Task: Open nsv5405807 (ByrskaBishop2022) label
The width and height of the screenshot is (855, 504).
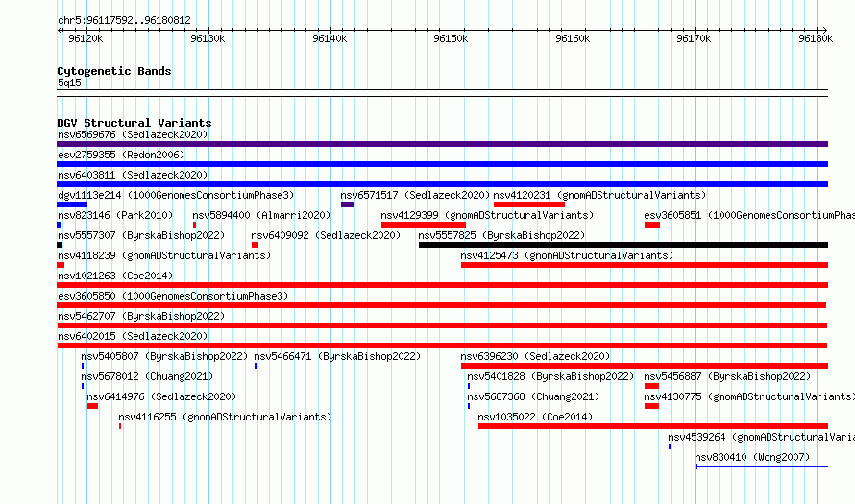Action: click(x=164, y=356)
